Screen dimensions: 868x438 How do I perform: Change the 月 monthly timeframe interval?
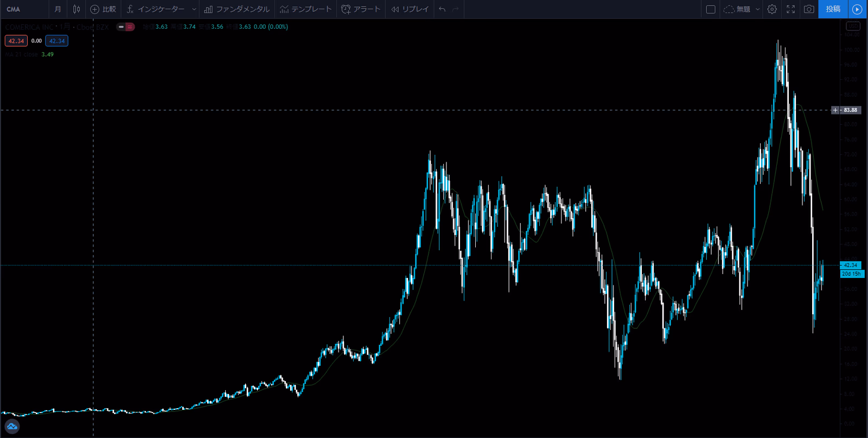[x=58, y=9]
